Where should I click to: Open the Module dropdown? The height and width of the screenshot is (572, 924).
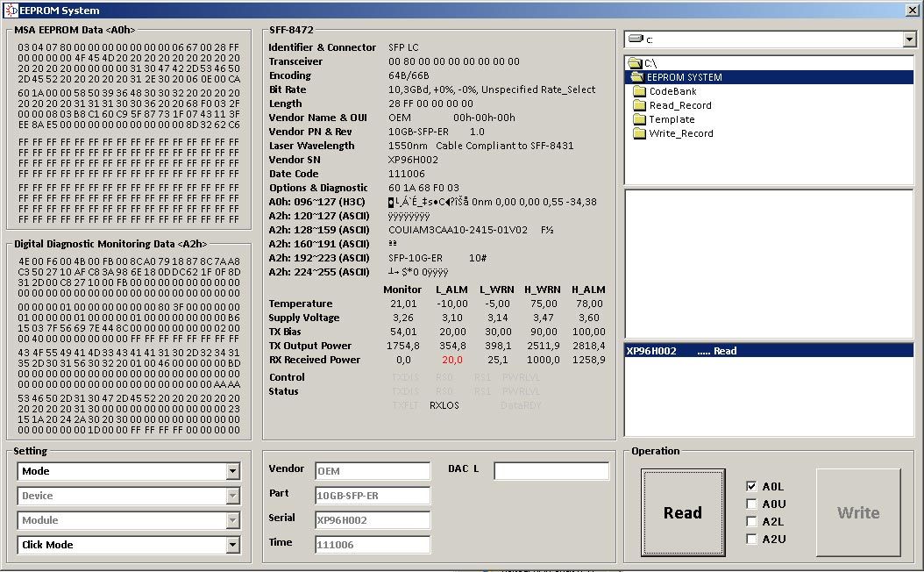point(234,520)
